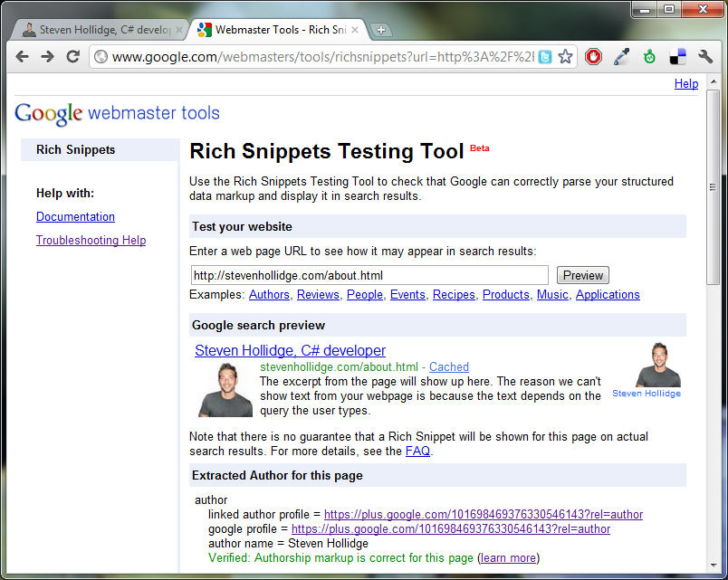
Task: Open the Reviews example link
Action: tap(318, 295)
